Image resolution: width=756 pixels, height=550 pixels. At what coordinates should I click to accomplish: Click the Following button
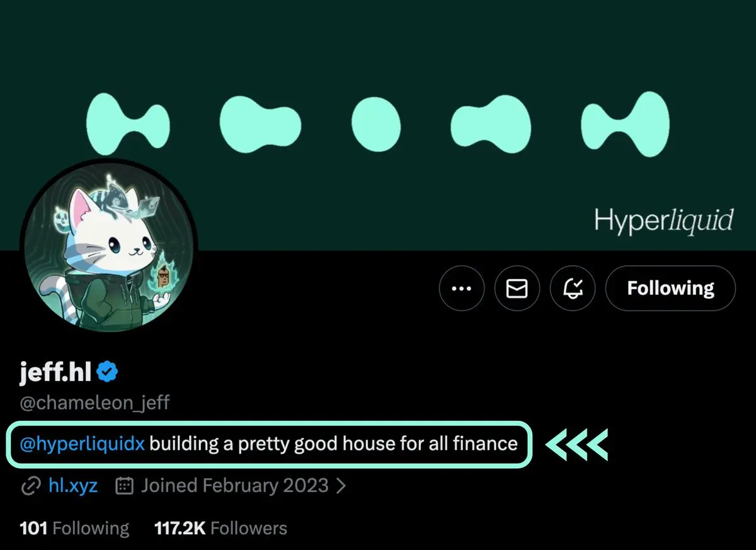(670, 289)
